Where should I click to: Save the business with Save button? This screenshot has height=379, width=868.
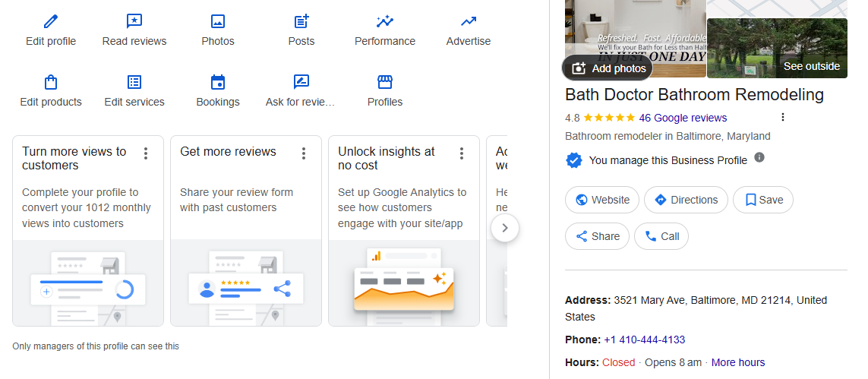(x=762, y=200)
